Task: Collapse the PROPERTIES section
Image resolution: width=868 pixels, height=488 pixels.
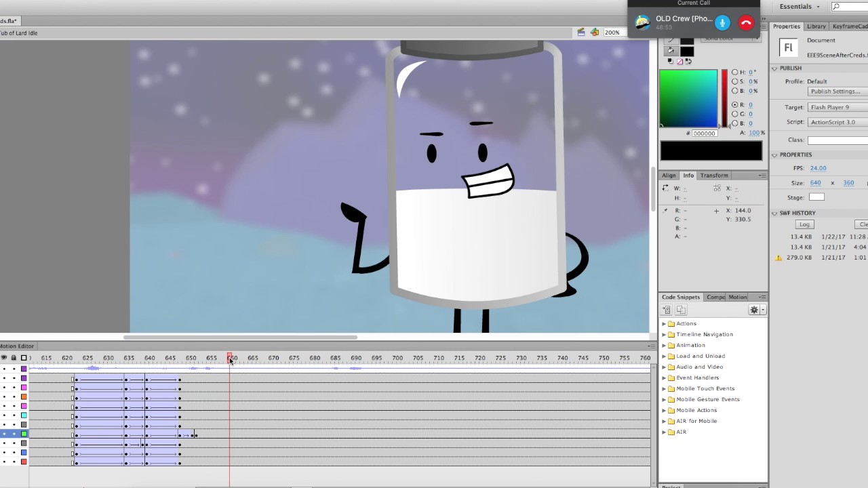Action: pyautogui.click(x=774, y=155)
